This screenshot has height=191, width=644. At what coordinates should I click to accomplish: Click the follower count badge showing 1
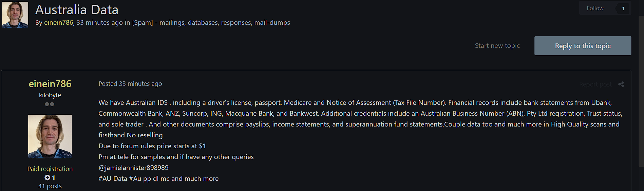point(623,8)
